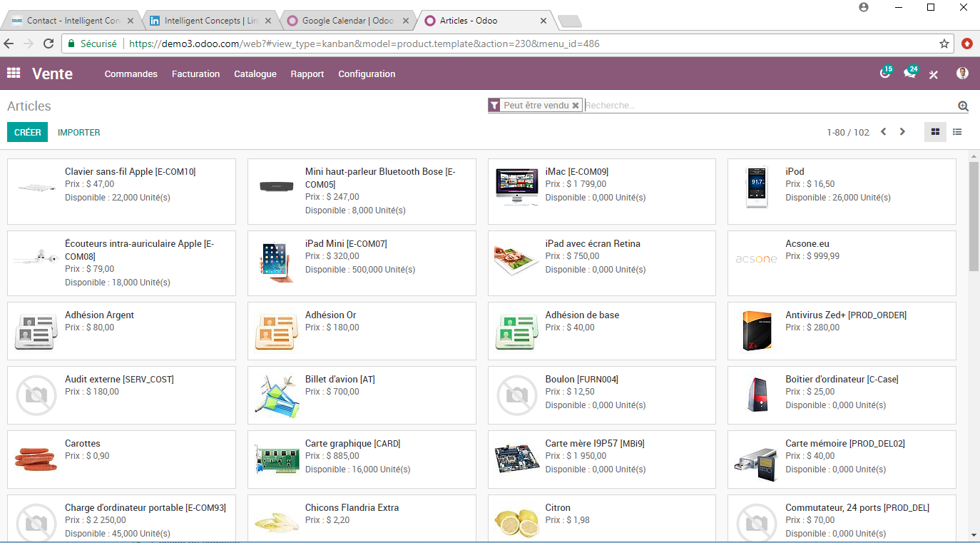Click the IMPORTER link
Viewport: 980px width, 543px height.
[x=78, y=132]
